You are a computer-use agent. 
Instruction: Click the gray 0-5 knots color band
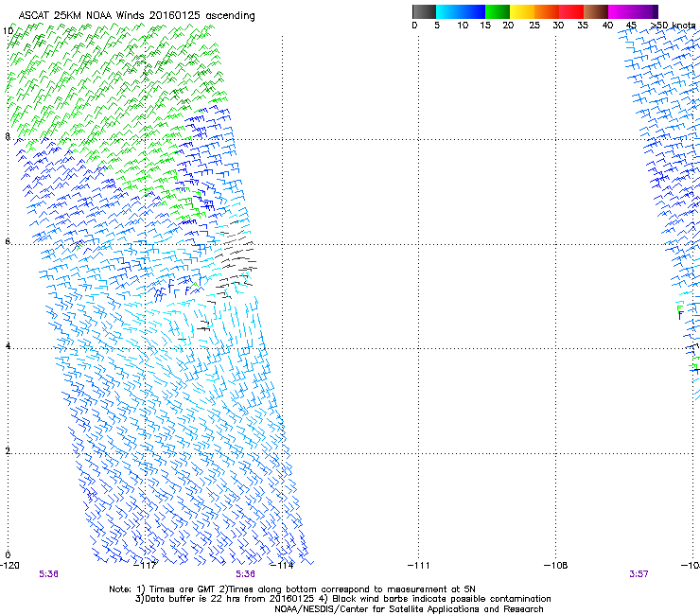[x=424, y=11]
